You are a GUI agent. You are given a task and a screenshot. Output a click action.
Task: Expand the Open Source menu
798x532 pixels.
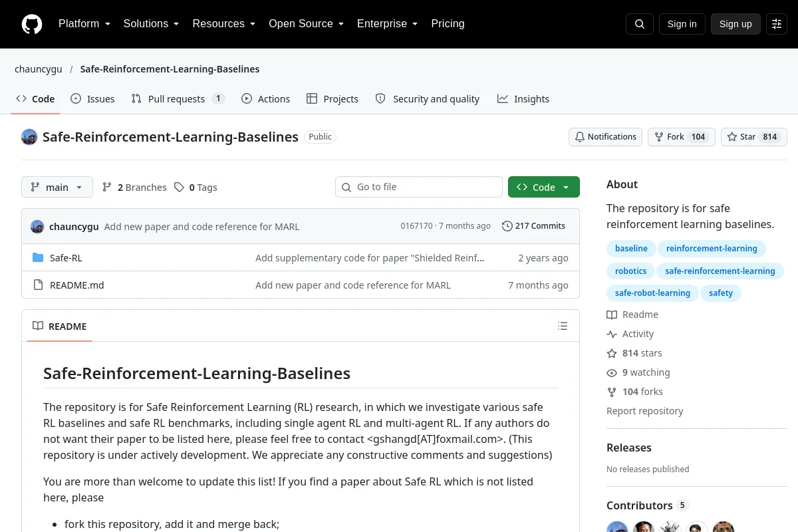[x=306, y=24]
